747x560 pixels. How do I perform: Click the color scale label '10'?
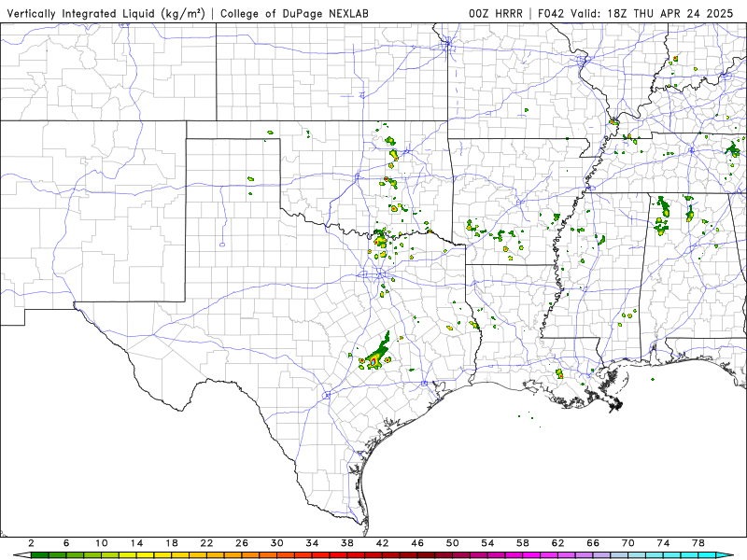point(102,543)
